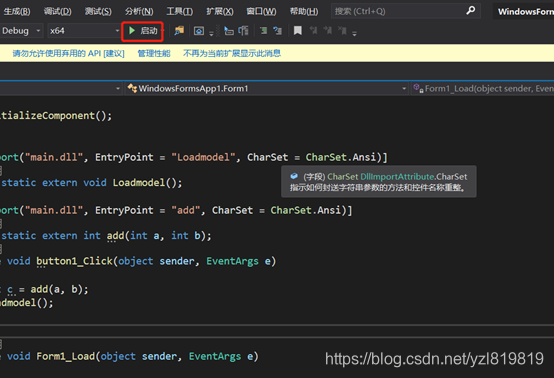The height and width of the screenshot is (378, 554).
Task: Open the 工具(T) menu
Action: click(179, 11)
